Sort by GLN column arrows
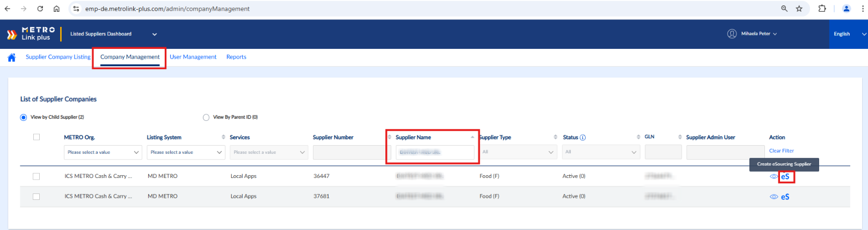 click(x=680, y=137)
